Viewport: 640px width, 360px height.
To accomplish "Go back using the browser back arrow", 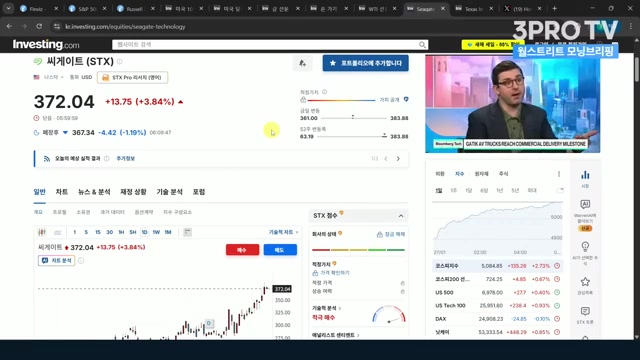I will (x=9, y=27).
